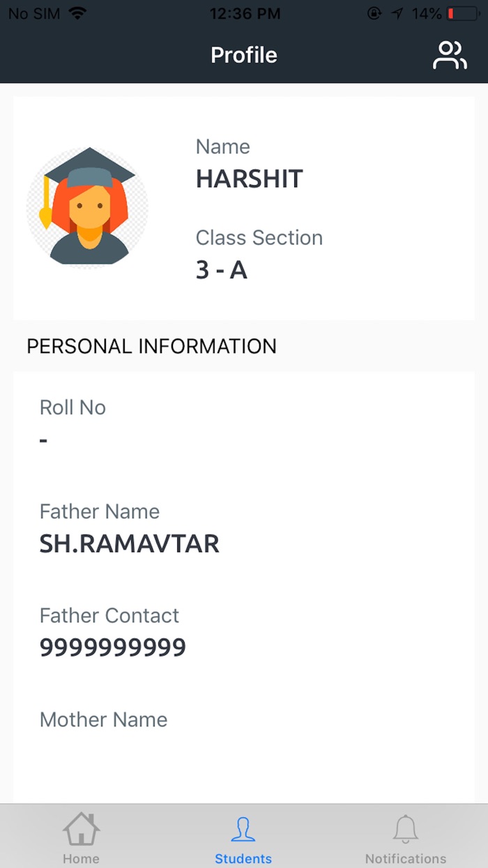Tap the Class Section value 3 - A
Screen dimensions: 488x868
click(222, 269)
